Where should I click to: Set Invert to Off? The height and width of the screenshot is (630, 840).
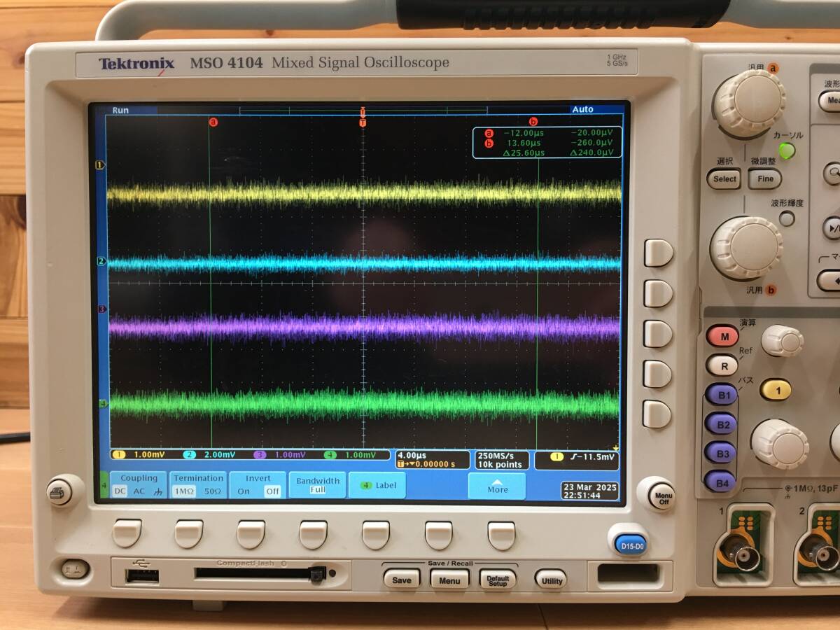[x=272, y=491]
